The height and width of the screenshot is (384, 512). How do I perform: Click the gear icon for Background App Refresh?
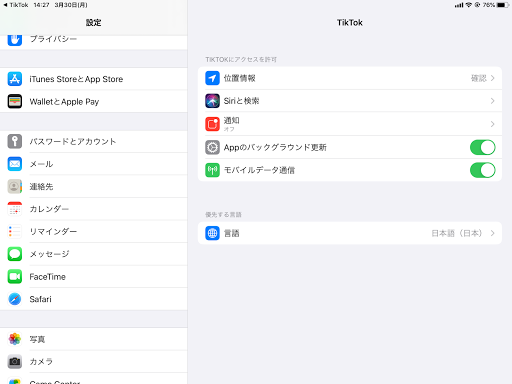pos(212,147)
